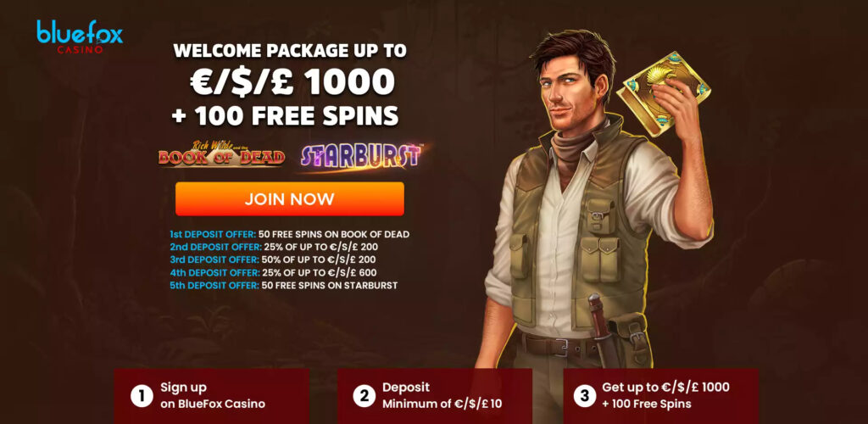The width and height of the screenshot is (868, 424).
Task: Click the step 2 number circle
Action: pyautogui.click(x=364, y=396)
